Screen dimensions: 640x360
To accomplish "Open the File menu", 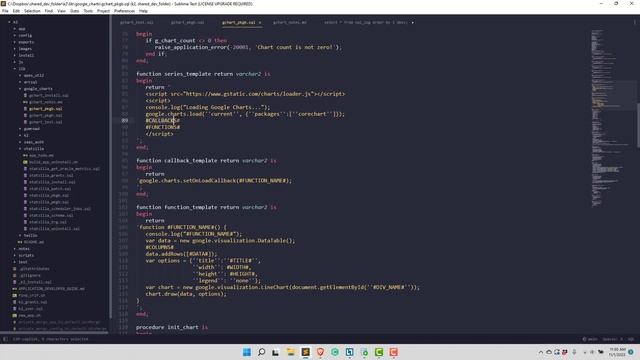I will [5, 11].
